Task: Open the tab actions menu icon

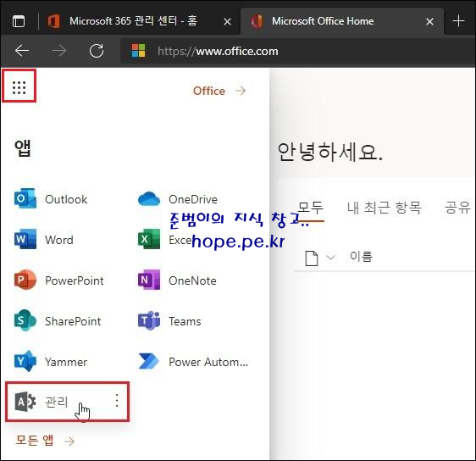Action: click(19, 21)
